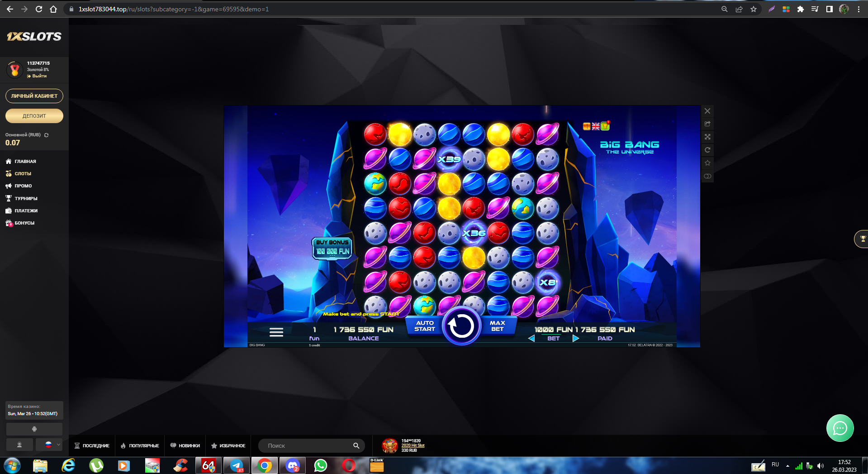Open ПЛАТЕЖИ section
The width and height of the screenshot is (868, 474).
click(x=21, y=211)
